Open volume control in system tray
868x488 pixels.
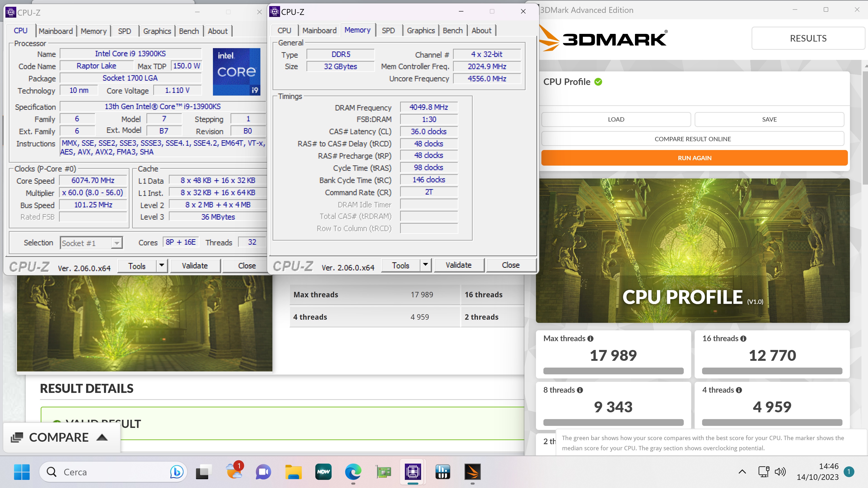(780, 472)
